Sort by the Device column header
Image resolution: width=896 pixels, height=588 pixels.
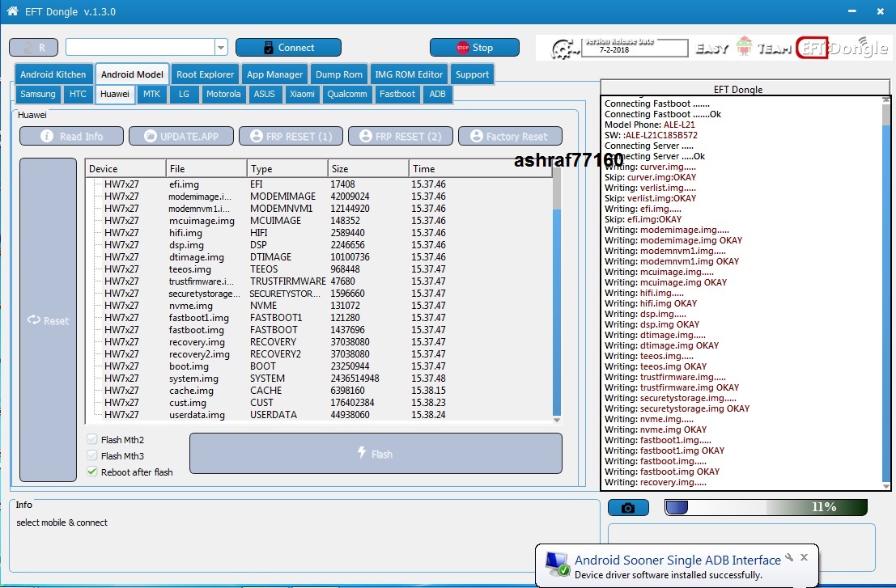(x=125, y=168)
